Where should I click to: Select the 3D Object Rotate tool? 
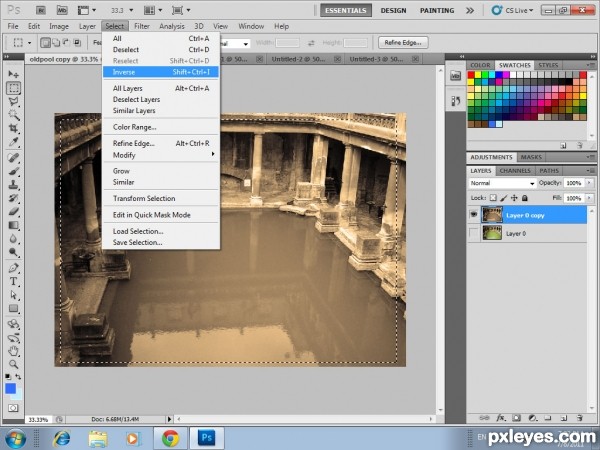13,324
